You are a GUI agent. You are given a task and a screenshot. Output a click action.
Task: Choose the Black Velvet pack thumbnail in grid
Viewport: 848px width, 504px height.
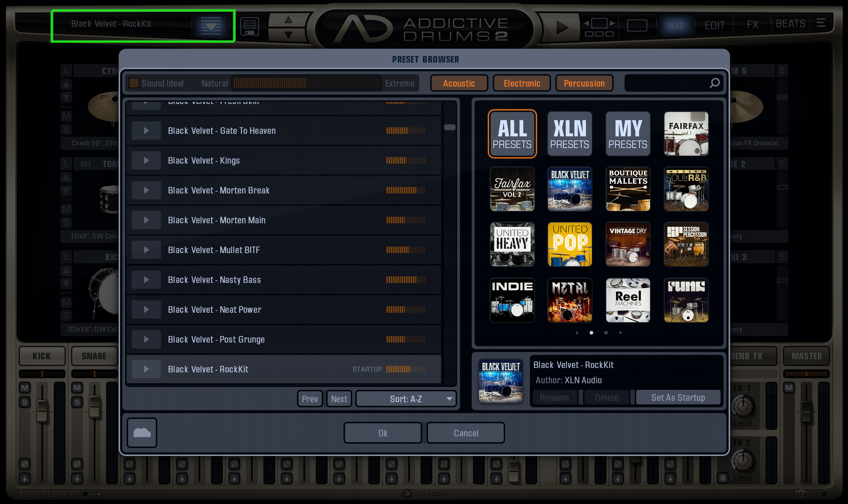point(570,189)
